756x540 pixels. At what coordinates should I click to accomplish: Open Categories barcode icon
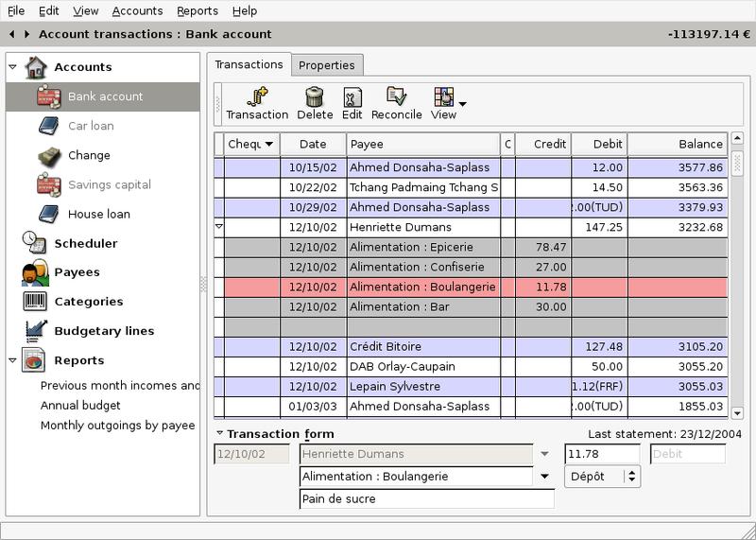click(35, 302)
